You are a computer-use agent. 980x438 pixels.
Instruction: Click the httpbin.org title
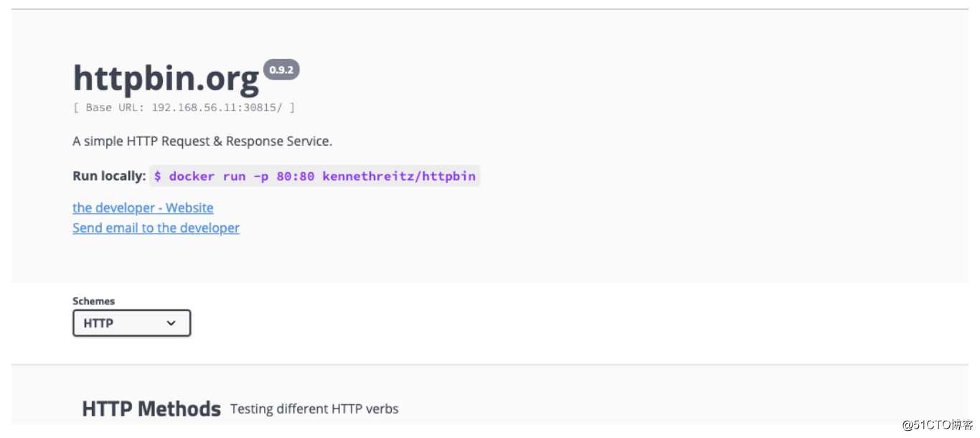[166, 78]
